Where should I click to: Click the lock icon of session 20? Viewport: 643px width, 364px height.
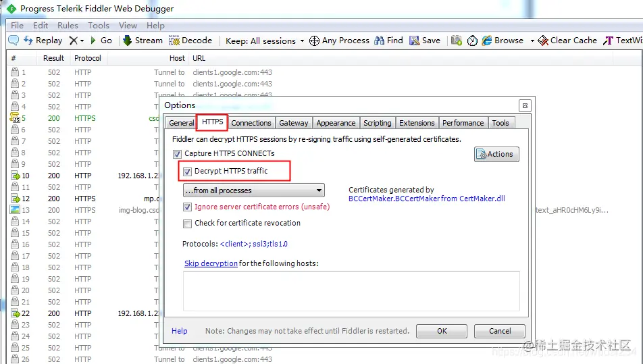point(15,290)
